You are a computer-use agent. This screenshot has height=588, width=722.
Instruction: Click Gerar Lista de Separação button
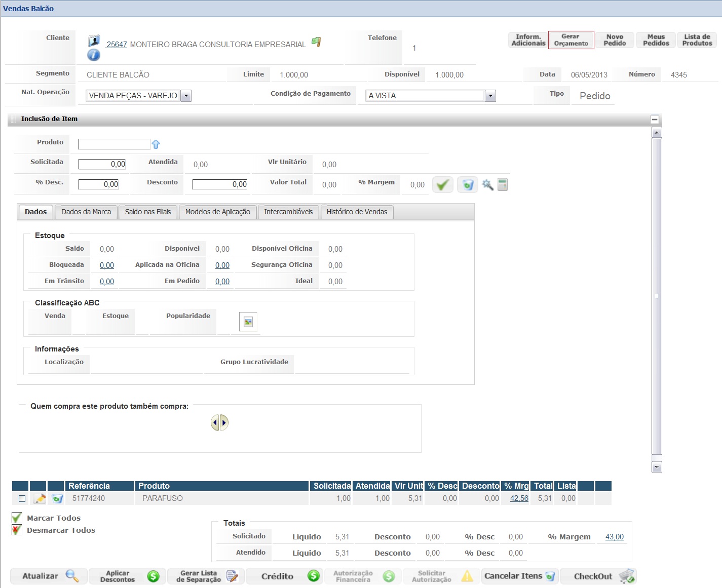(206, 576)
